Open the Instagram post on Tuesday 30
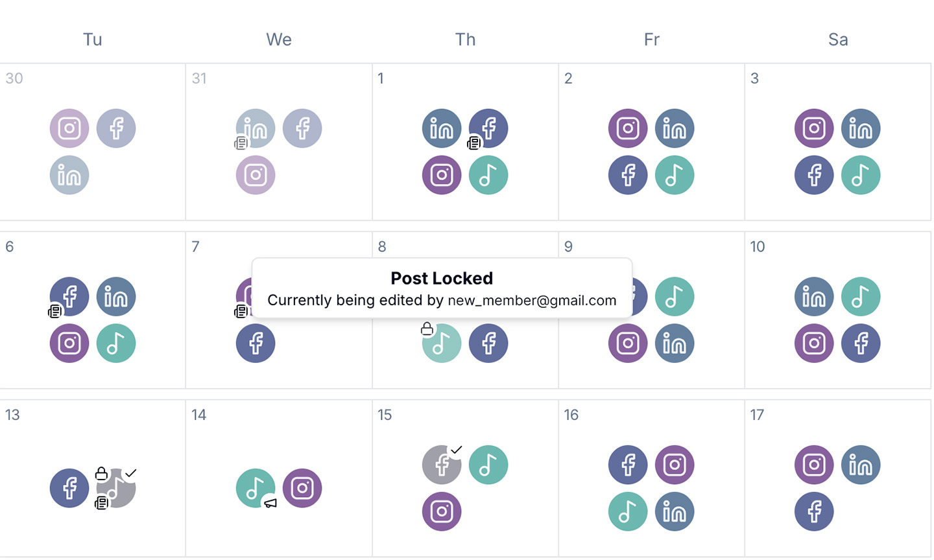This screenshot has width=934, height=560. point(69,128)
